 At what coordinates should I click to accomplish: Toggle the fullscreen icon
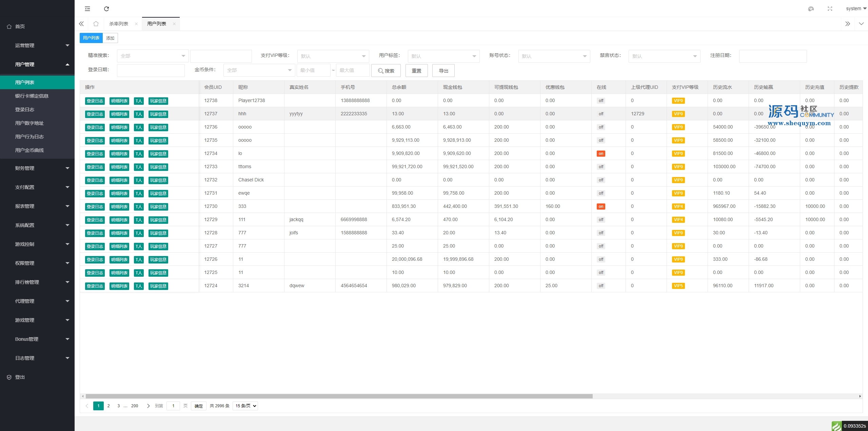[x=830, y=9]
